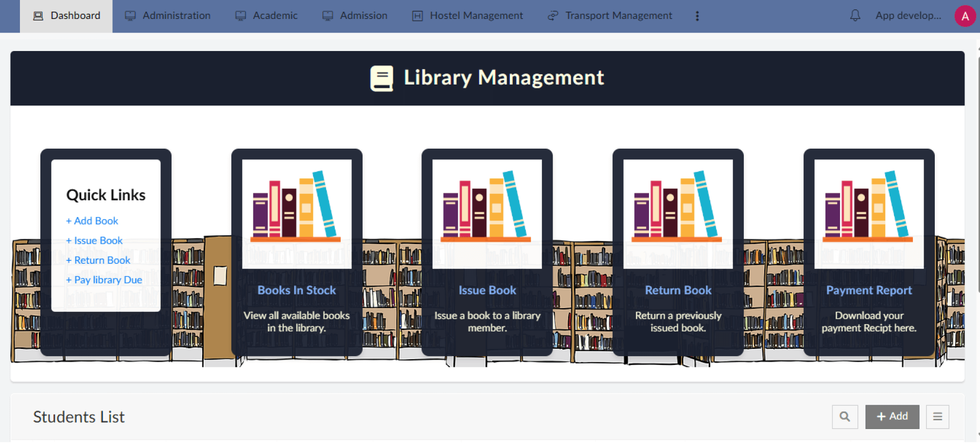Click the book icon in Library Management header
980x447 pixels.
(382, 77)
